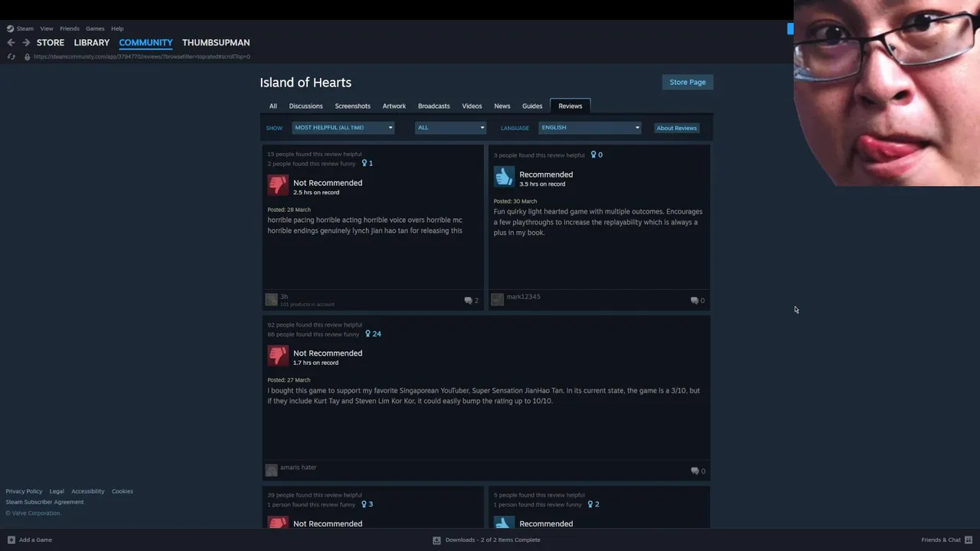The width and height of the screenshot is (980, 551).
Task: Open the ALL filter dropdown
Action: 450,128
